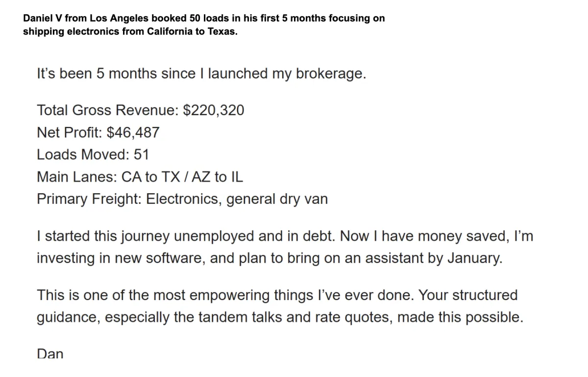
Task: Click the $220,320 revenue amount
Action: tap(213, 110)
